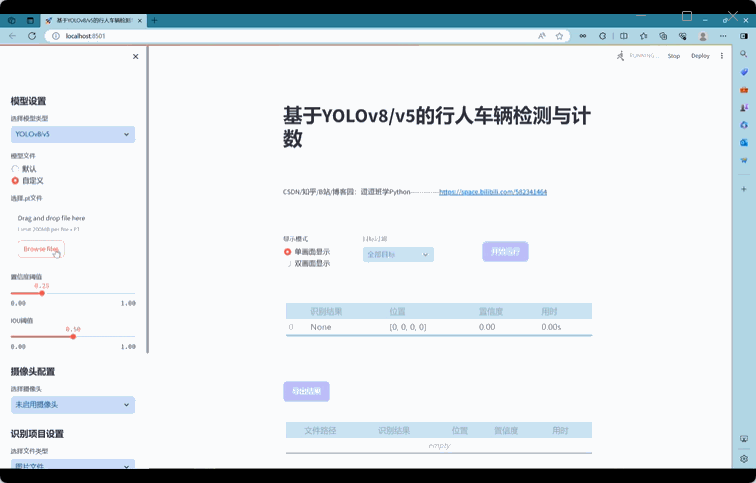Open the workspaces icon at top-left
This screenshot has width=756, height=483.
pos(12,21)
